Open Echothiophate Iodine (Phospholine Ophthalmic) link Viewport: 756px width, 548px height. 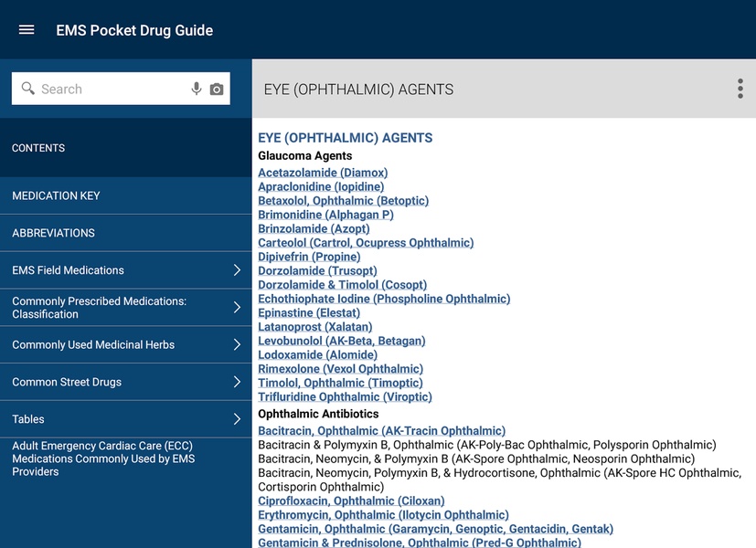[x=384, y=299]
